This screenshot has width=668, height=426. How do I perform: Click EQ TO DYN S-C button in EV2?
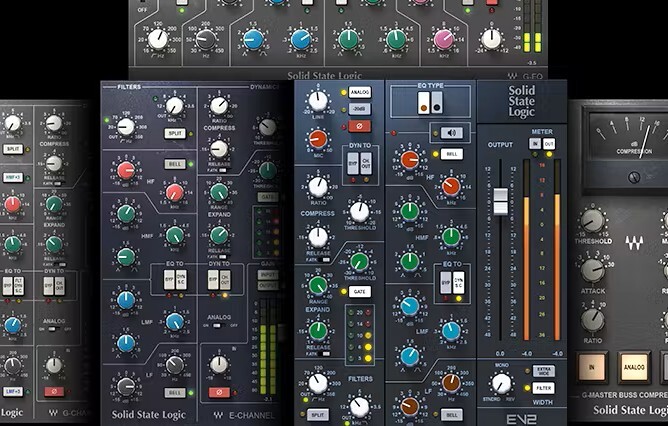click(458, 282)
